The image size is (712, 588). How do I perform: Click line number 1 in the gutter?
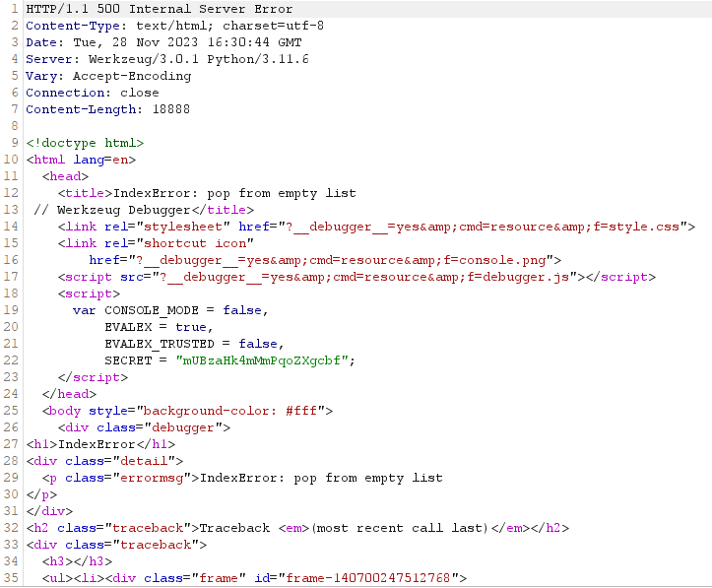click(x=15, y=9)
